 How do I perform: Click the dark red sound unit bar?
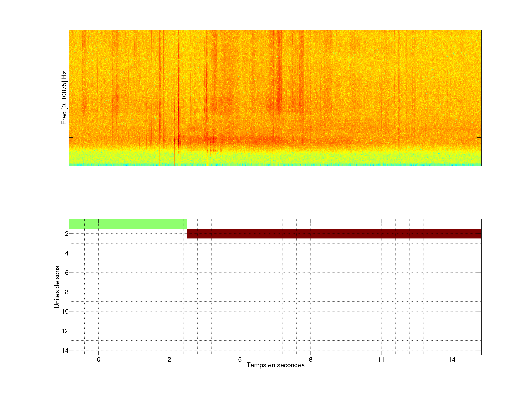(x=334, y=233)
